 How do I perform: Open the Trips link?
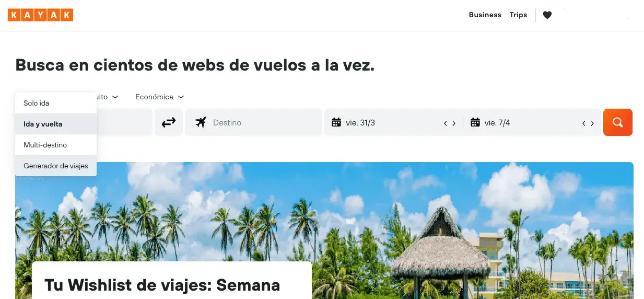point(518,15)
